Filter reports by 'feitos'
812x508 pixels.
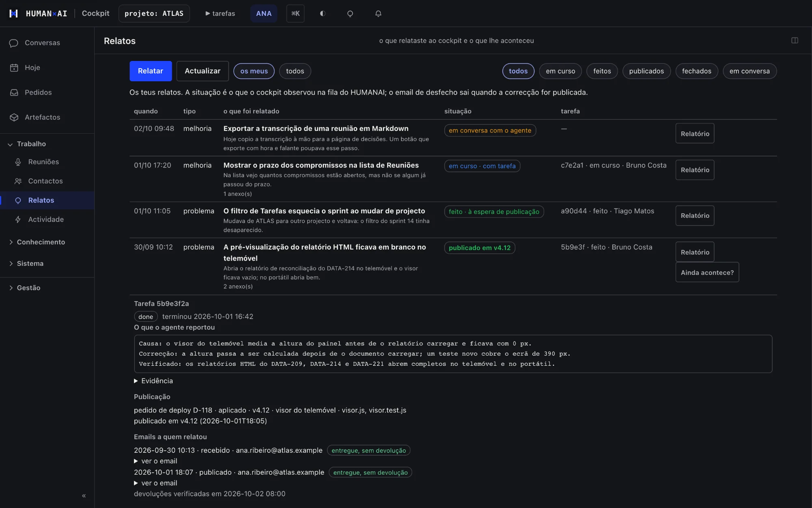(602, 71)
